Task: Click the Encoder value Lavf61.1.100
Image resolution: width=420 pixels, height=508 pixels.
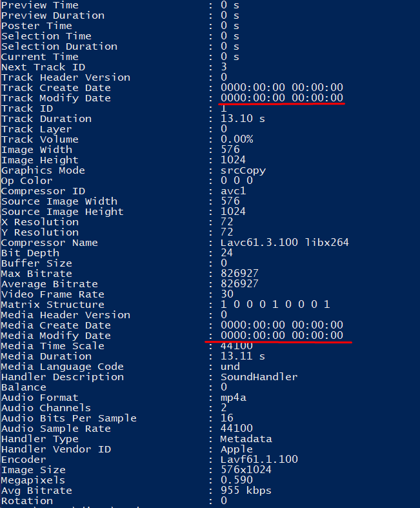Action: pyautogui.click(x=259, y=460)
